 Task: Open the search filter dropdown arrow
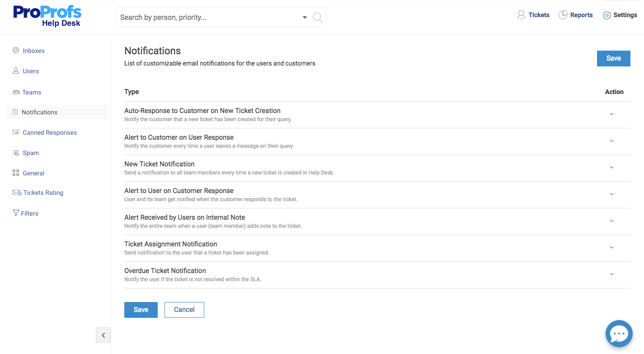click(305, 18)
